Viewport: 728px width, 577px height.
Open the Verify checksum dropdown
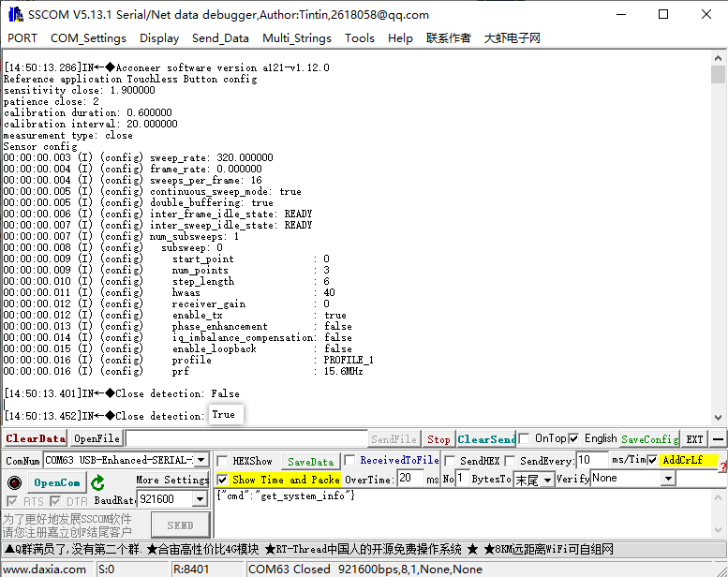668,479
